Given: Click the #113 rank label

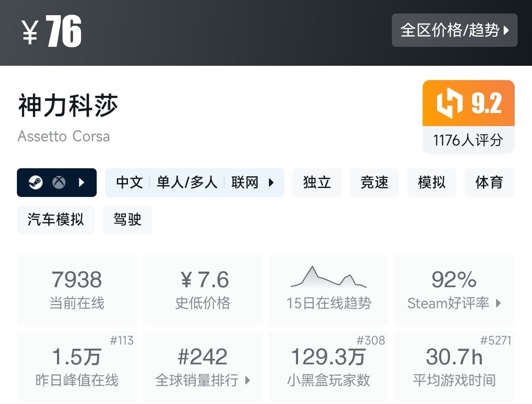Looking at the screenshot, I should coord(122,340).
